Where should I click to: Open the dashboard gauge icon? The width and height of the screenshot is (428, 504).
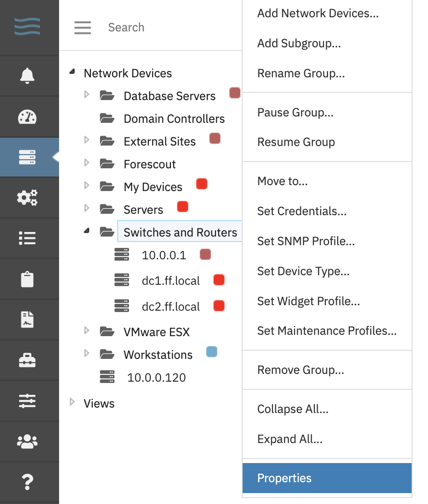pos(27,117)
